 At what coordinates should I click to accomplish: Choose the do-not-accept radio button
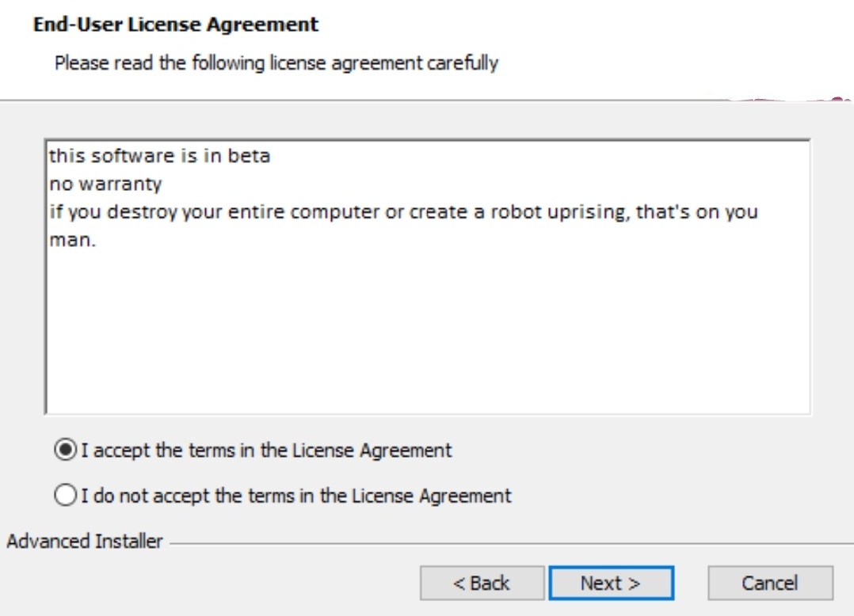pyautogui.click(x=65, y=495)
